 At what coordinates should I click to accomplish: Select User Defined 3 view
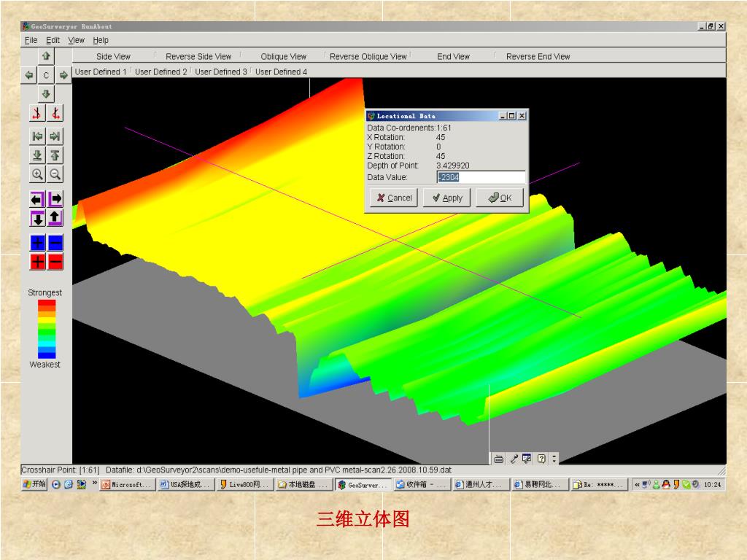[221, 72]
